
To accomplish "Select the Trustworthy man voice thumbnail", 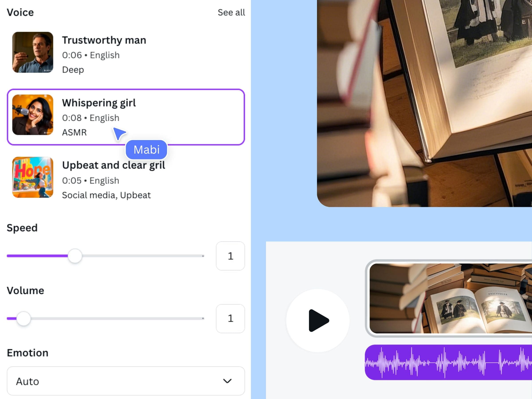I will pyautogui.click(x=33, y=52).
